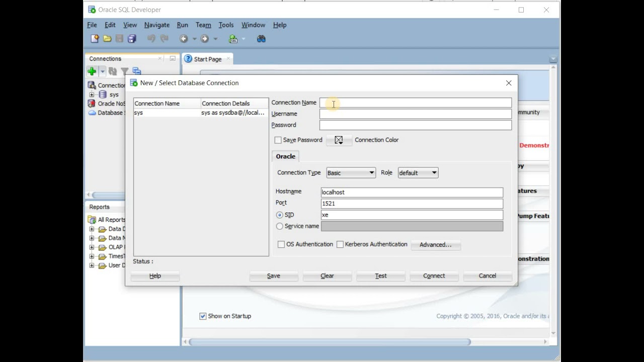Viewport: 644px width, 362px height.
Task: Focus the Connection Name input field
Action: (416, 103)
